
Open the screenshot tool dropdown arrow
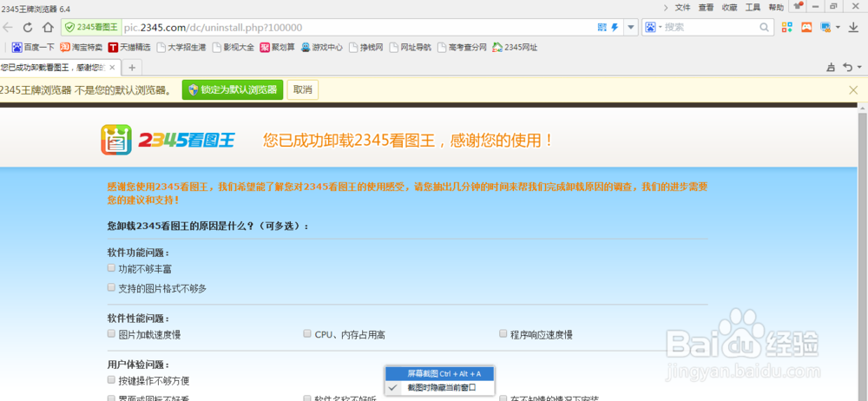point(838,27)
